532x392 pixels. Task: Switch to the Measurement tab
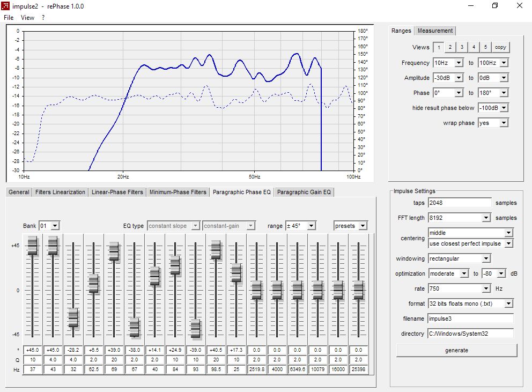[x=435, y=31]
